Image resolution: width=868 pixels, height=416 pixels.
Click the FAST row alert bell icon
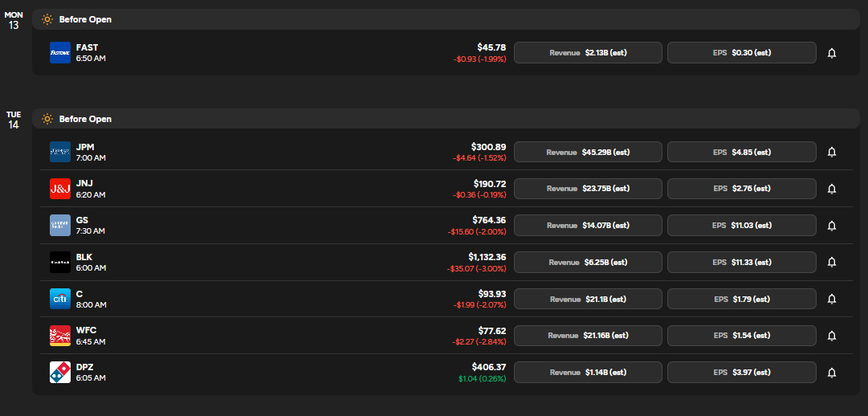pos(831,53)
